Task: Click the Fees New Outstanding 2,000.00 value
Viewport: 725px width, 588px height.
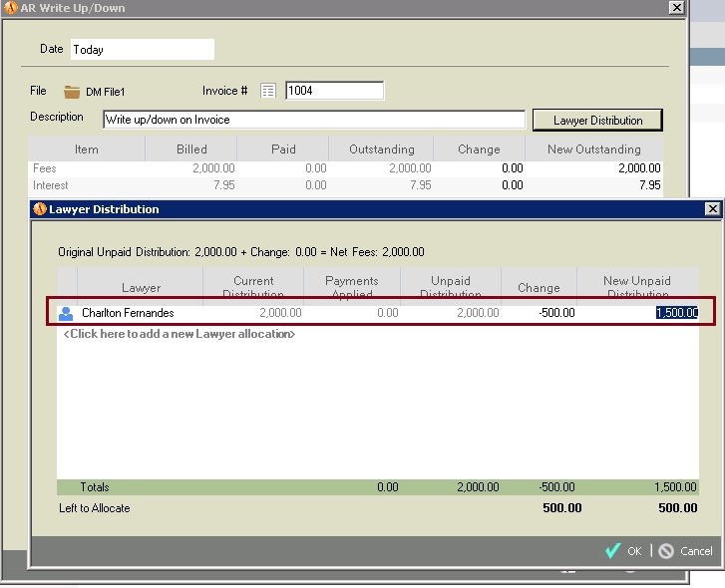Action: point(639,168)
